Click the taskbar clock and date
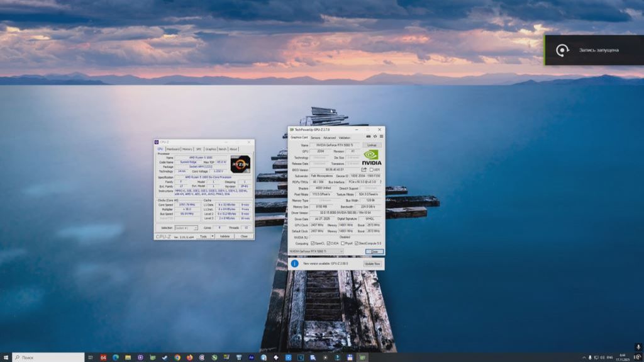 (623, 358)
